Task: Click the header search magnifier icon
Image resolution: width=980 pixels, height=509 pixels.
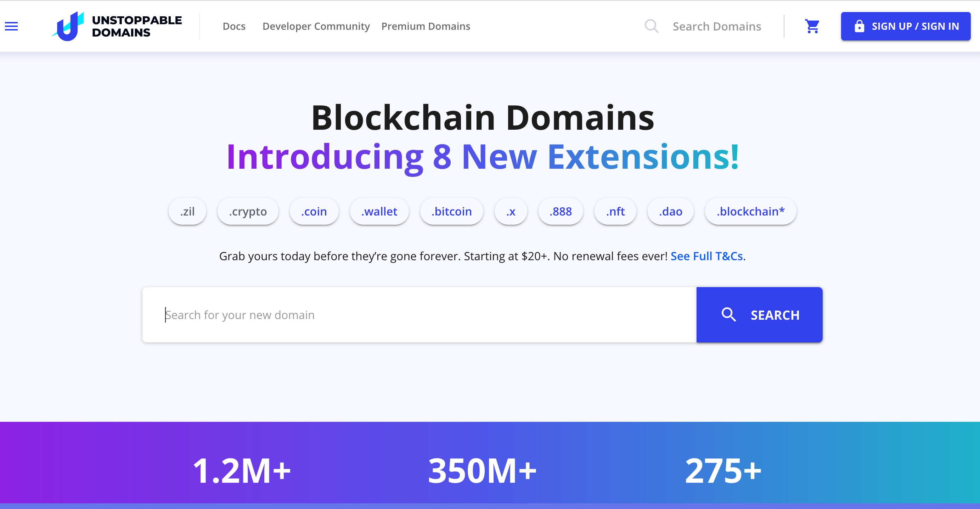Action: [x=651, y=26]
